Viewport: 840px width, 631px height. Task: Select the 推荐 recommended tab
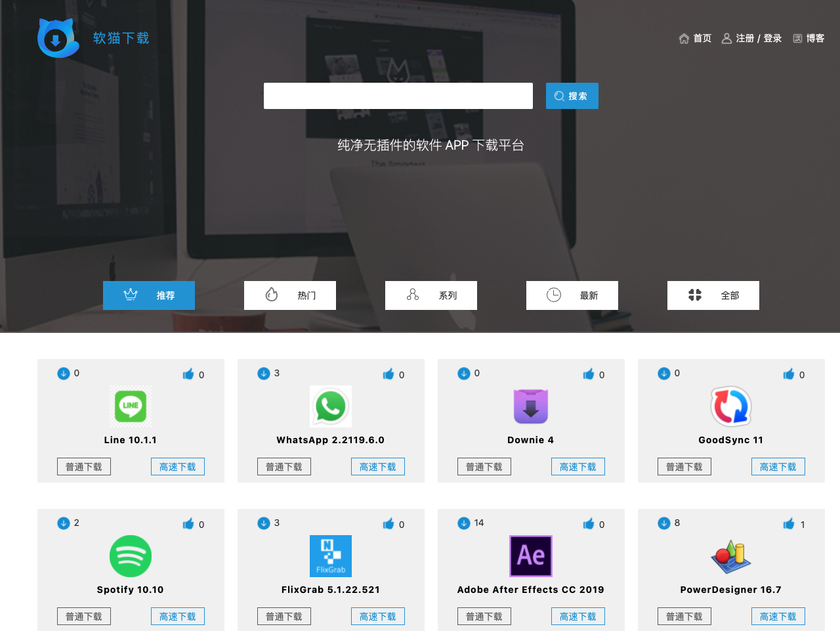point(149,295)
